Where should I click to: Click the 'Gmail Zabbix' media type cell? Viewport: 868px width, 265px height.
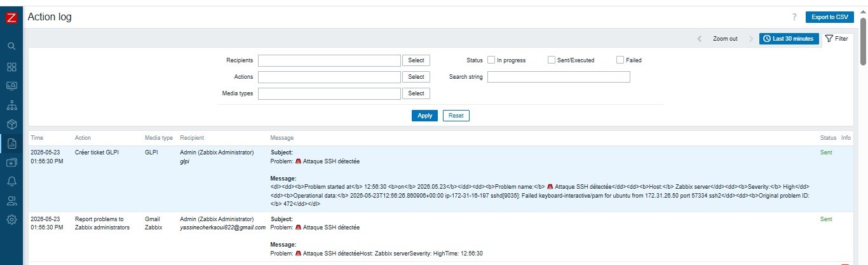click(x=154, y=223)
